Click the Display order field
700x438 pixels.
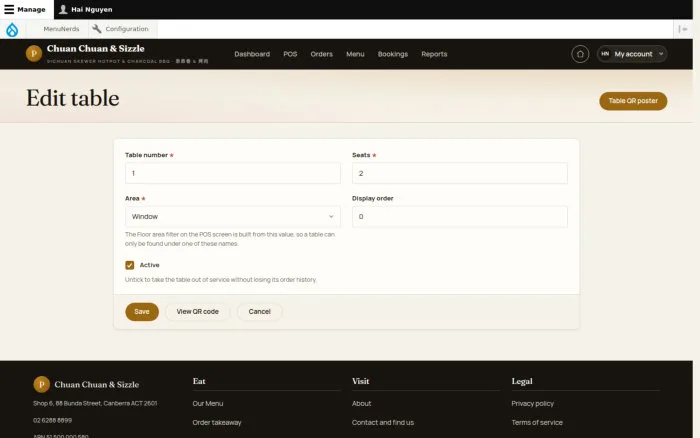click(460, 217)
